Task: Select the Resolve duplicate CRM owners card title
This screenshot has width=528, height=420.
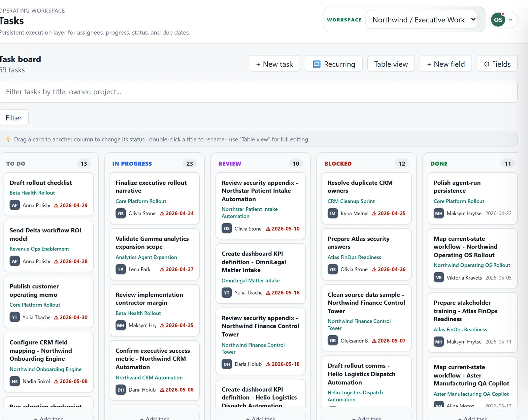Action: [360, 187]
